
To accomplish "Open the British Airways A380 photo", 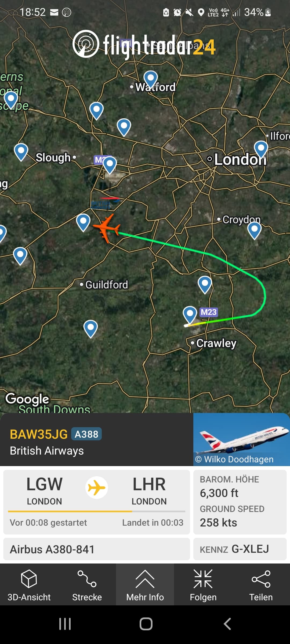I will (242, 440).
